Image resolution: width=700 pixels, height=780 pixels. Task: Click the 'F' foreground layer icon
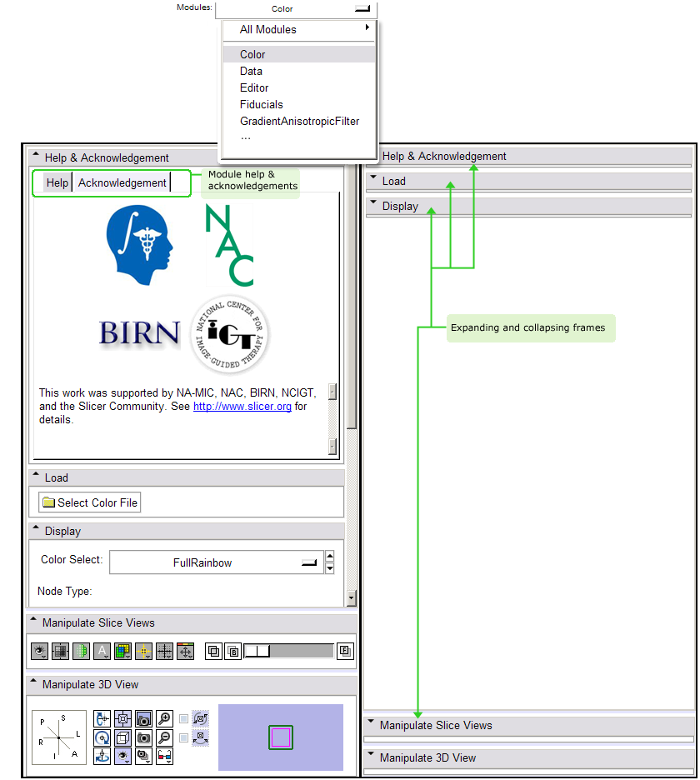[x=345, y=651]
